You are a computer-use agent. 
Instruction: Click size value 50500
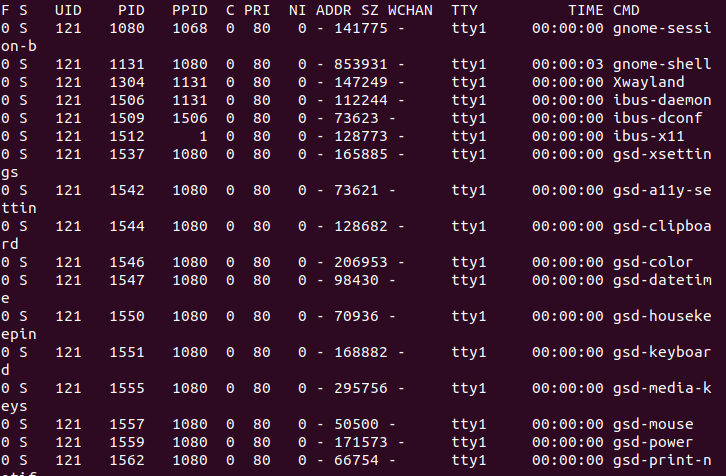coord(356,424)
